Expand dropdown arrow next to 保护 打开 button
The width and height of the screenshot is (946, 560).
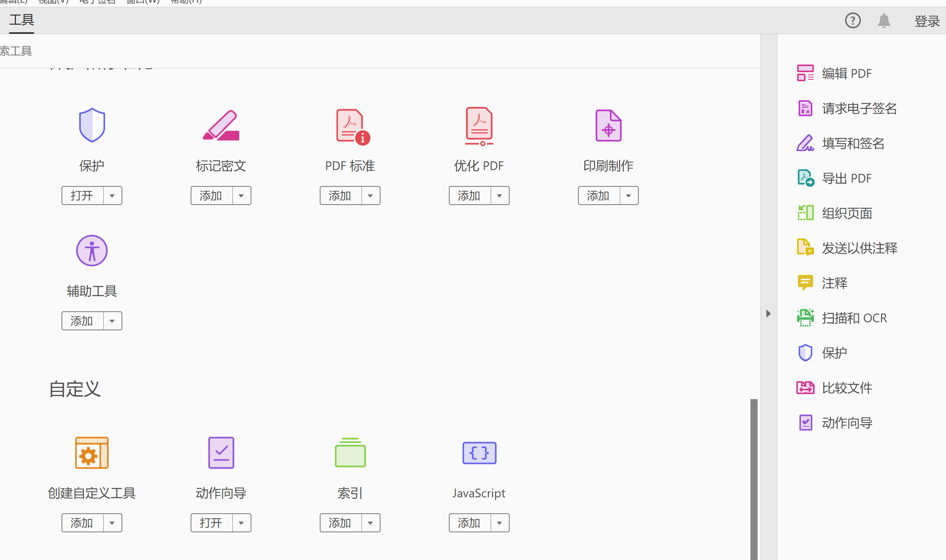pyautogui.click(x=112, y=196)
